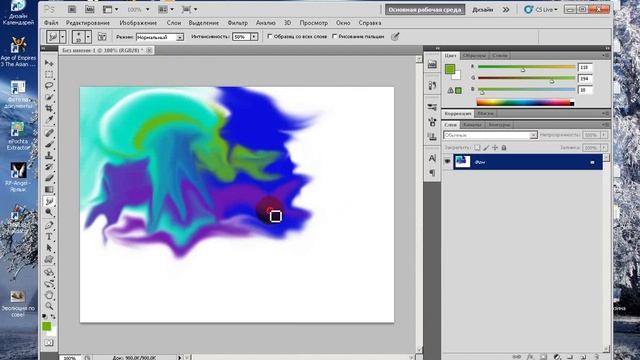
Task: Swap foreground and background colors in toolbox
Action: (53, 317)
